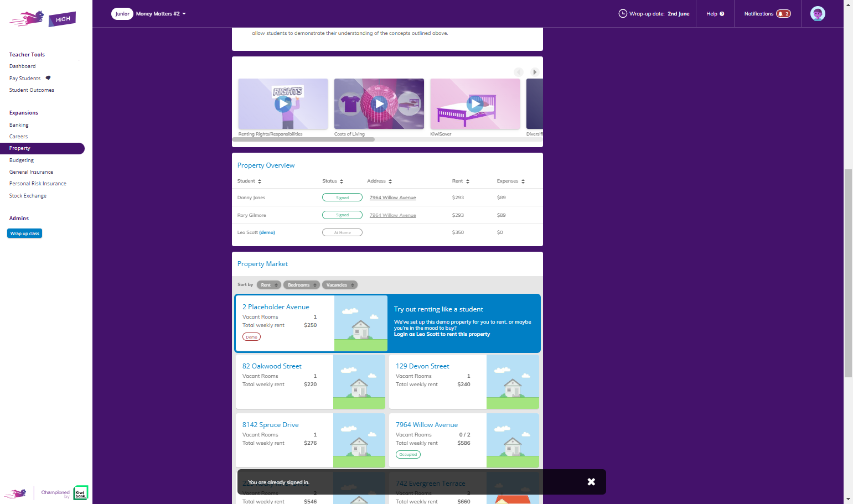853x504 pixels.
Task: Click the Junior level badge
Action: 122,14
